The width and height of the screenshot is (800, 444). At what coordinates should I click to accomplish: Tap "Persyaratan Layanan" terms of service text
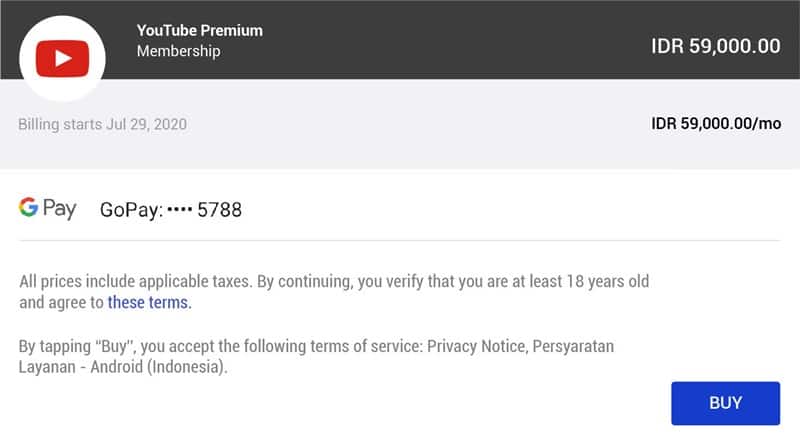click(x=575, y=346)
